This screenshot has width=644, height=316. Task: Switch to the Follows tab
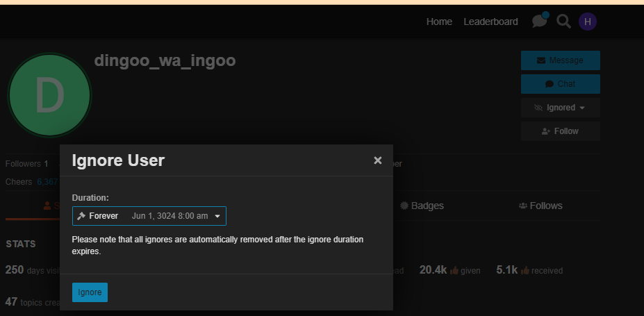pos(540,206)
